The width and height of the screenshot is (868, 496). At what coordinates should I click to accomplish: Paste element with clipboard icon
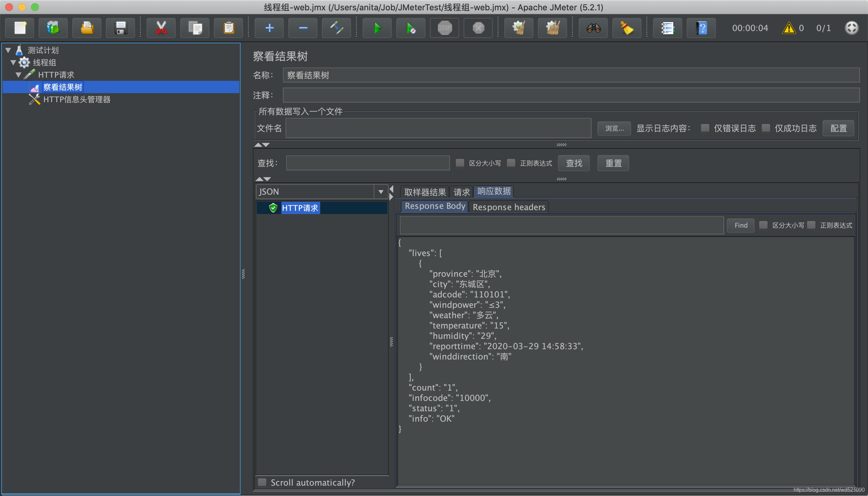tap(229, 28)
